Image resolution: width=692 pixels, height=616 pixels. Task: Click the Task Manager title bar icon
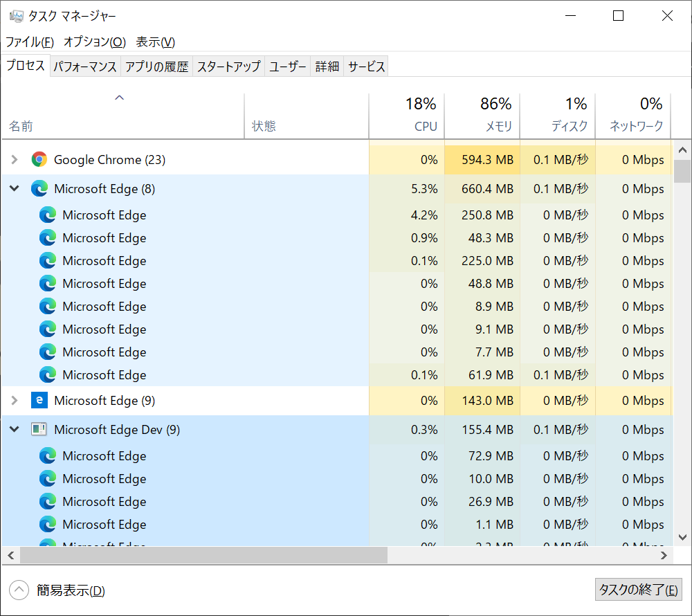tap(17, 17)
